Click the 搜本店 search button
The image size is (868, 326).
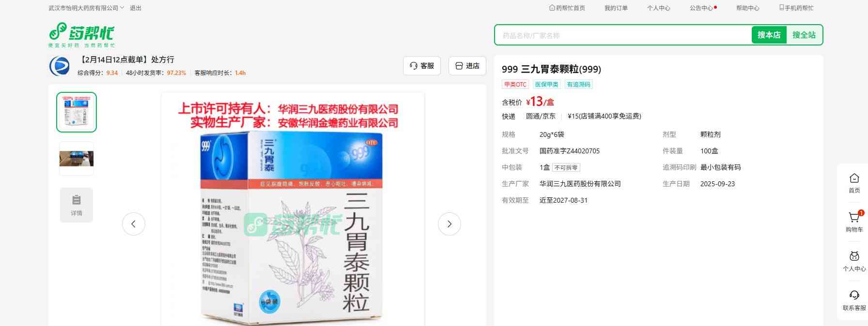pyautogui.click(x=769, y=35)
